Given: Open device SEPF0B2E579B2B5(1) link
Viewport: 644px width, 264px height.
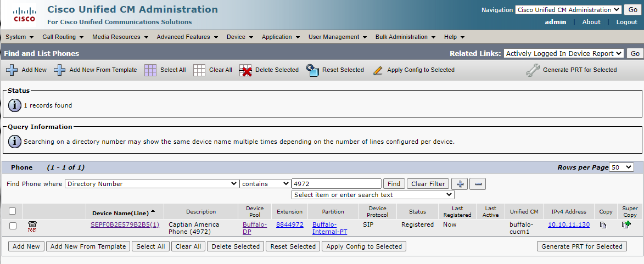Looking at the screenshot, I should (125, 224).
